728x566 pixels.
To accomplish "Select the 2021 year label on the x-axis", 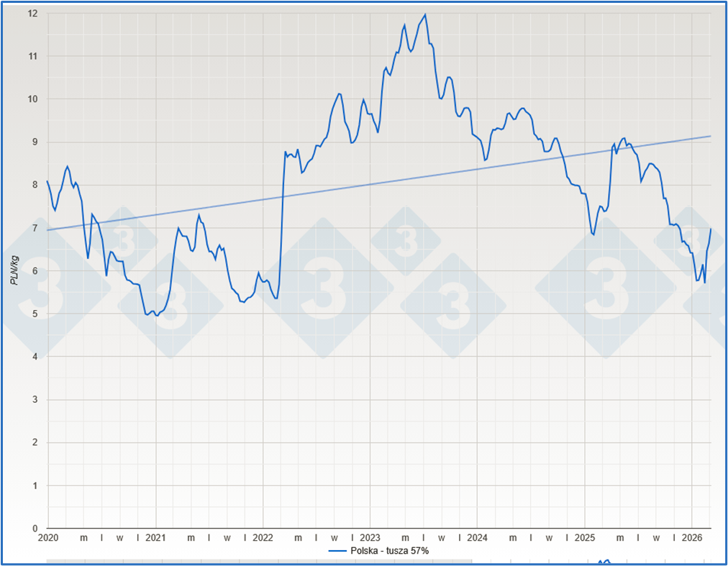I will coord(155,537).
